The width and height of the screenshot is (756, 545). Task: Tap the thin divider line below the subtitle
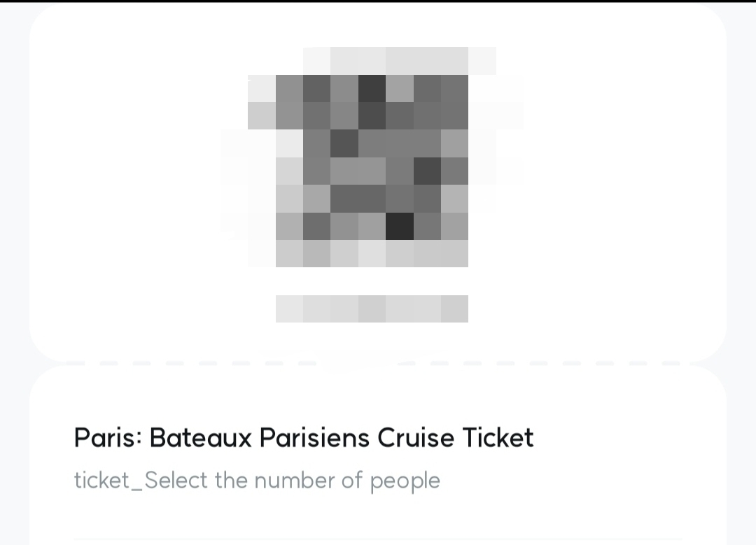[x=378, y=539]
